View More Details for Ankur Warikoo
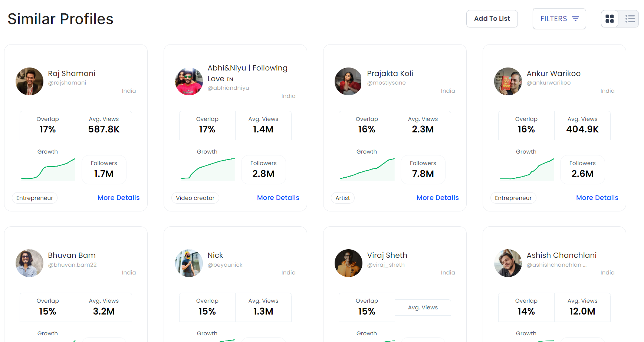 pyautogui.click(x=597, y=198)
